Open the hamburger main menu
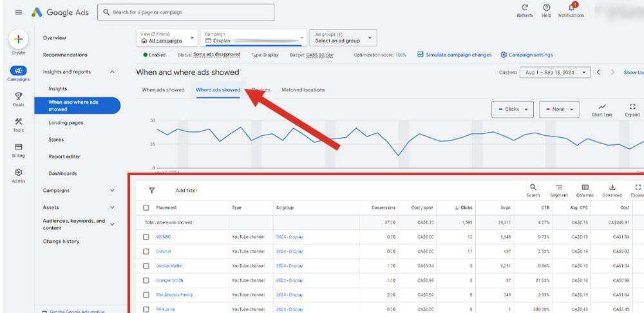 19,12
